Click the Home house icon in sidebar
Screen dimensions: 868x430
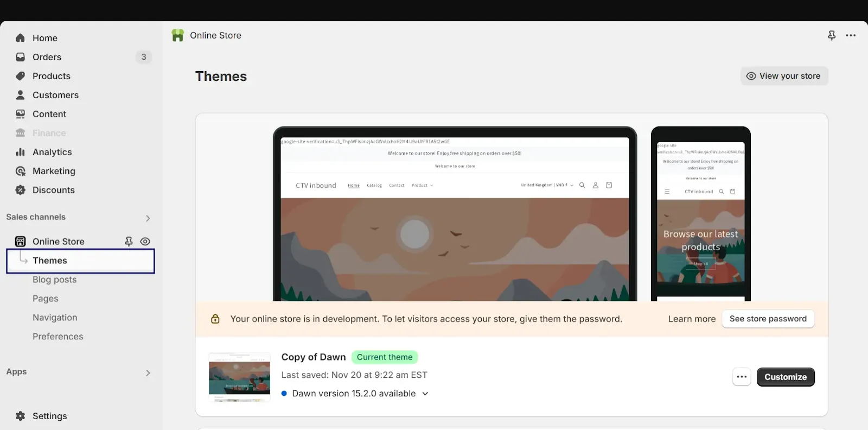coord(21,38)
